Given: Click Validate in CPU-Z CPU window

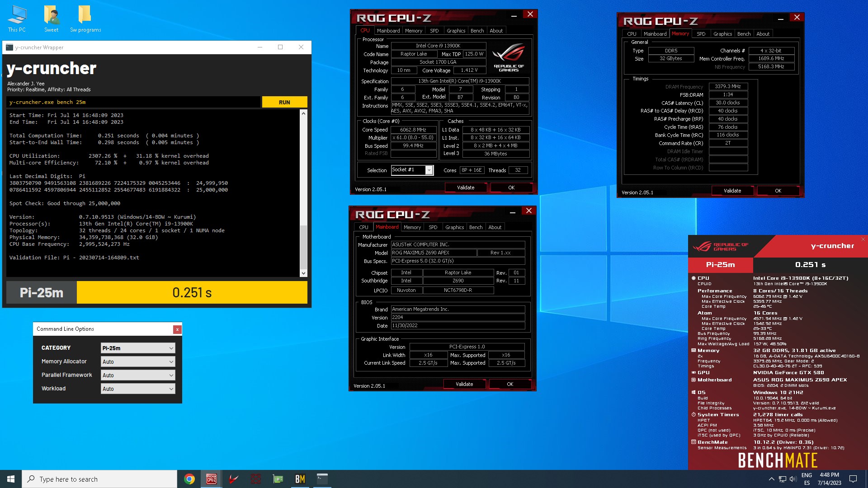Looking at the screenshot, I should 466,188.
